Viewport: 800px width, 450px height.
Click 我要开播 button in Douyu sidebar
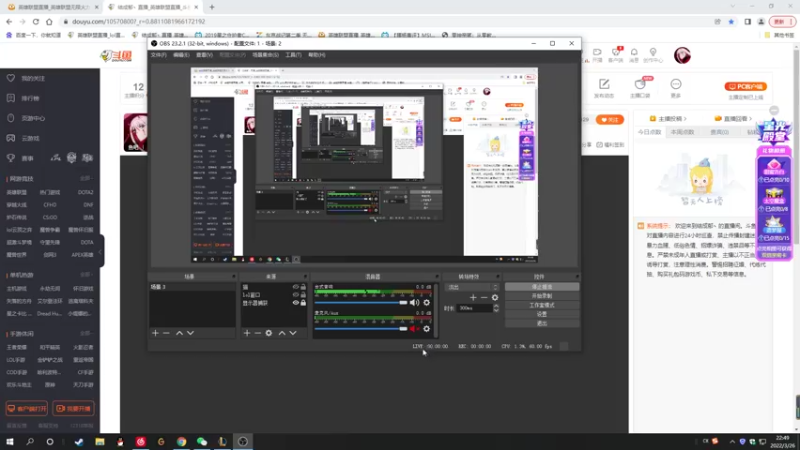pyautogui.click(x=73, y=409)
